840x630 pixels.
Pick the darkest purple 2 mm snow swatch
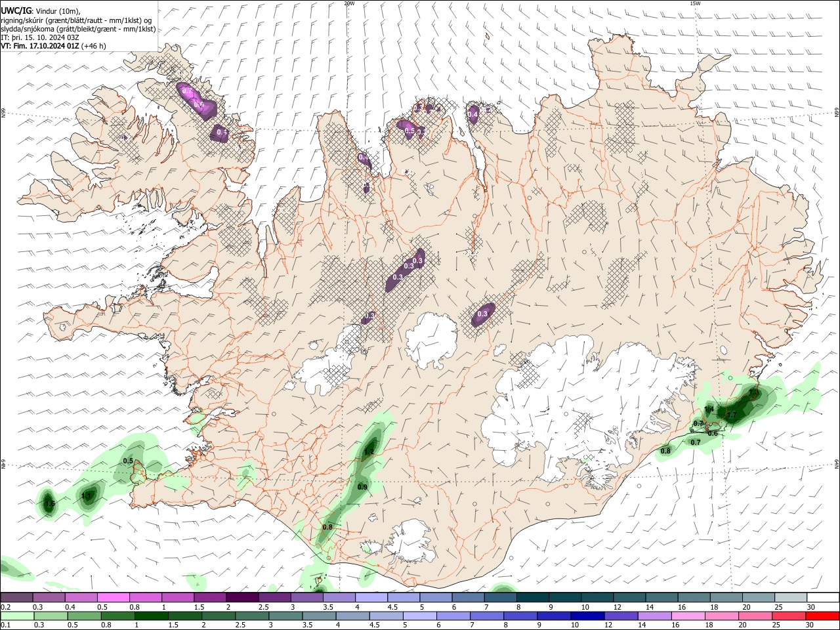click(x=242, y=597)
